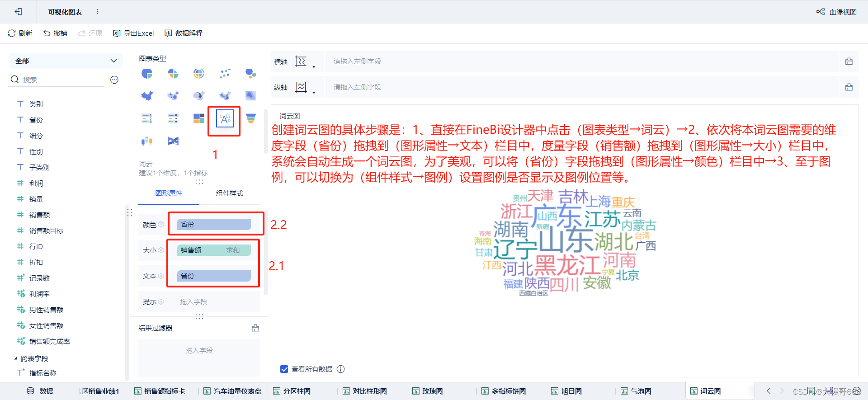Viewport: 868px width, 400px height.
Task: Open the field list more options icon
Action: pyautogui.click(x=114, y=80)
